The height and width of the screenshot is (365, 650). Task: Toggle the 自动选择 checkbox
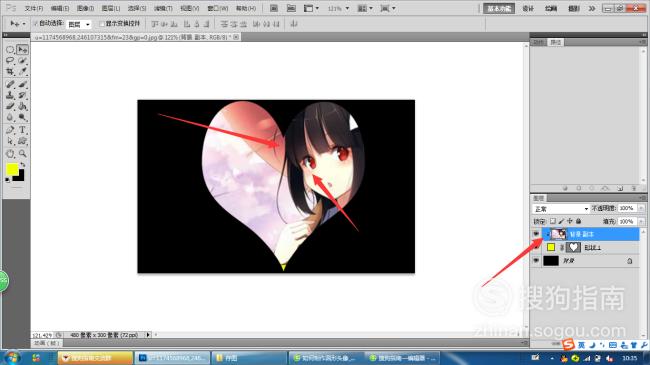pyautogui.click(x=35, y=24)
